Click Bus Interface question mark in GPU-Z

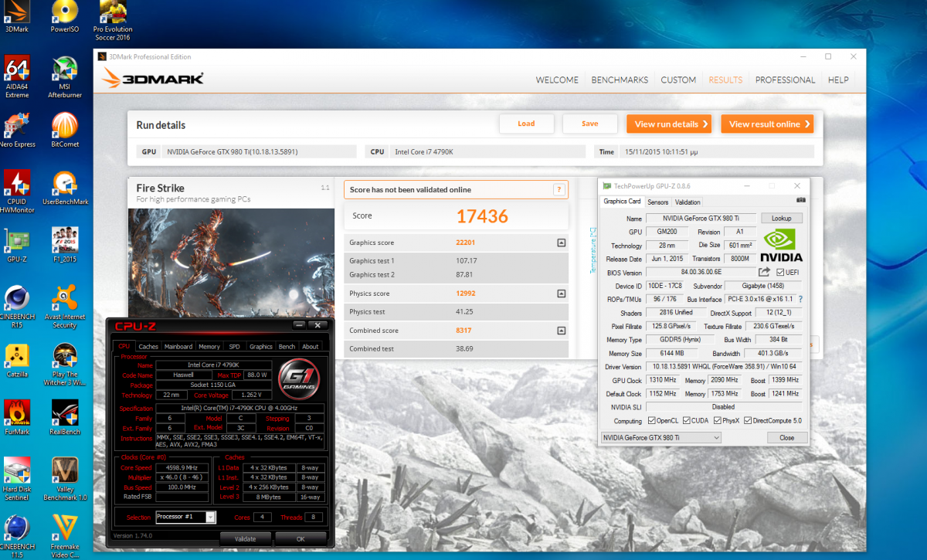tap(800, 299)
